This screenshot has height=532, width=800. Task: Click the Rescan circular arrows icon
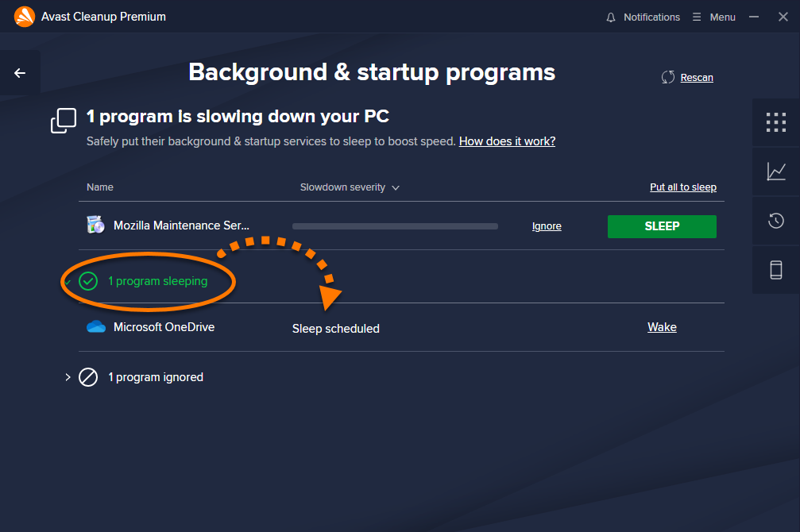click(668, 78)
